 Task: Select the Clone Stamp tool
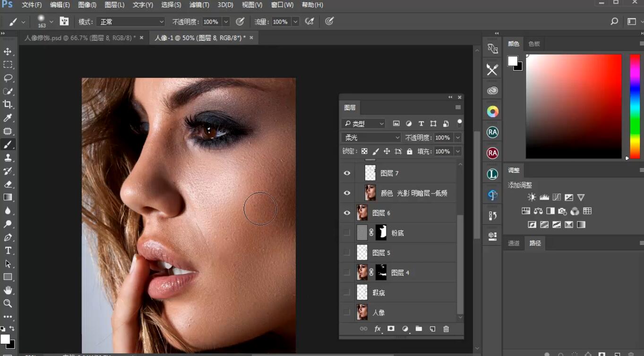click(x=8, y=157)
